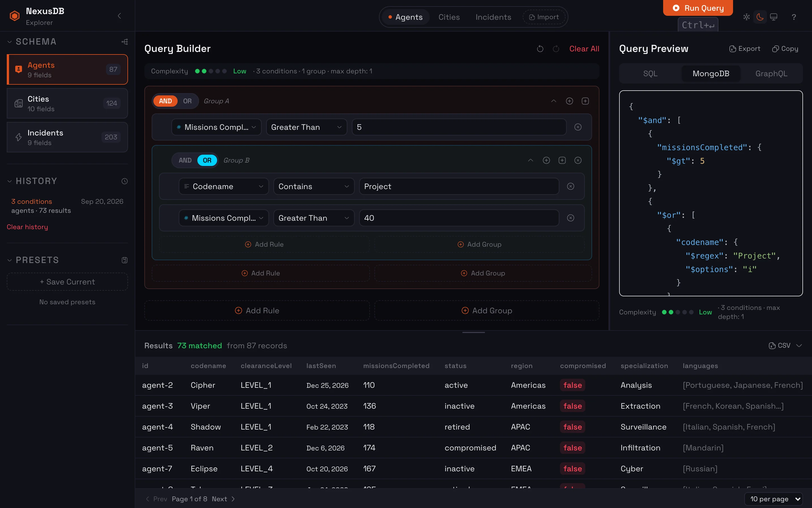This screenshot has height=508, width=812.
Task: Show the GraphQL query preview tab
Action: pyautogui.click(x=771, y=74)
